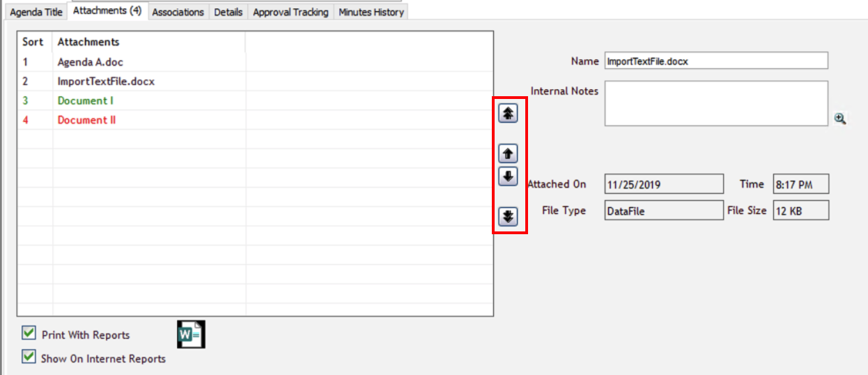Click the Attached On date field
This screenshot has width=868, height=375.
(664, 185)
